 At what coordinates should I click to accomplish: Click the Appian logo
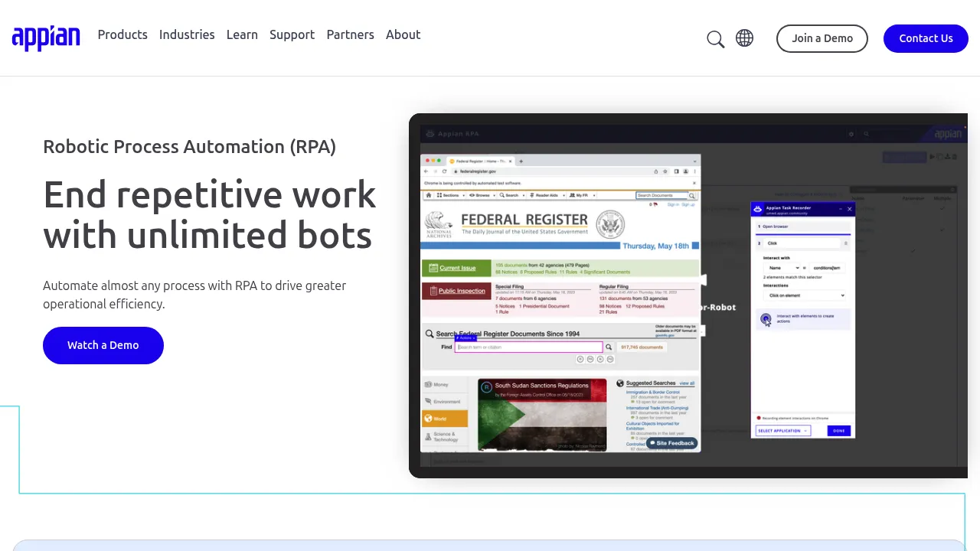pyautogui.click(x=46, y=37)
